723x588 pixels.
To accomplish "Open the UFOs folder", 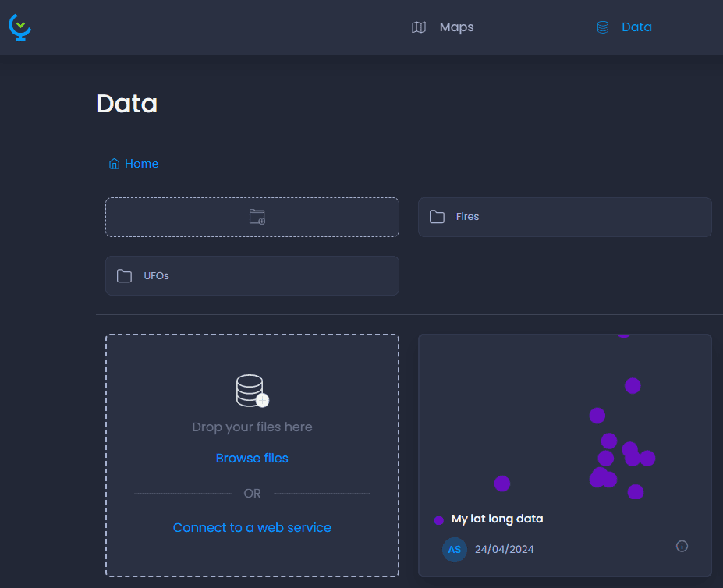I will click(252, 276).
